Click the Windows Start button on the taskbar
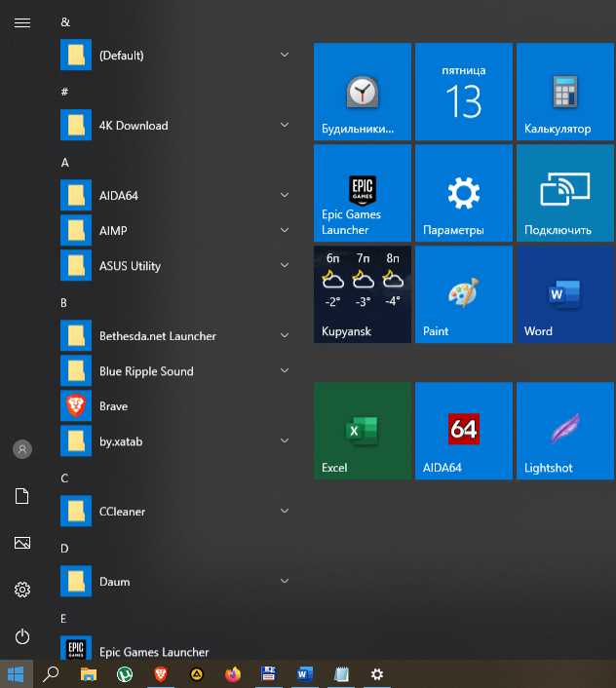The height and width of the screenshot is (688, 616). pos(16,674)
